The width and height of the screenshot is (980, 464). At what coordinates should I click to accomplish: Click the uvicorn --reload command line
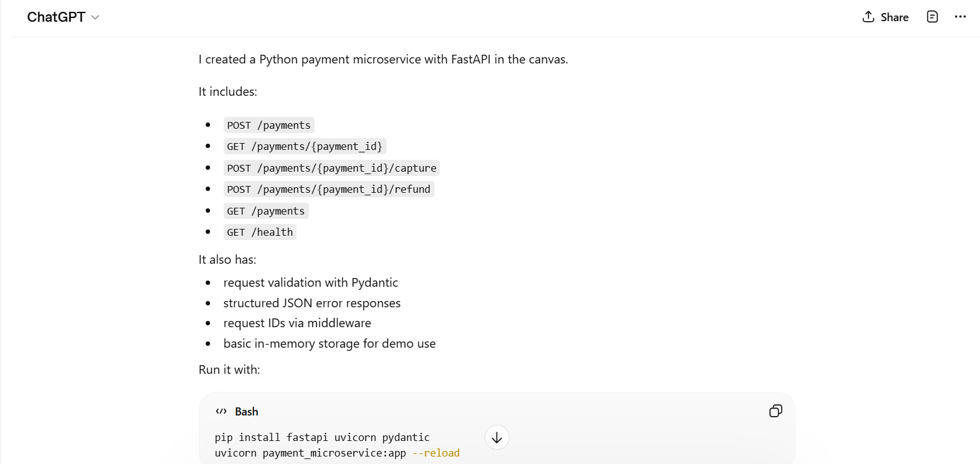pyautogui.click(x=337, y=453)
